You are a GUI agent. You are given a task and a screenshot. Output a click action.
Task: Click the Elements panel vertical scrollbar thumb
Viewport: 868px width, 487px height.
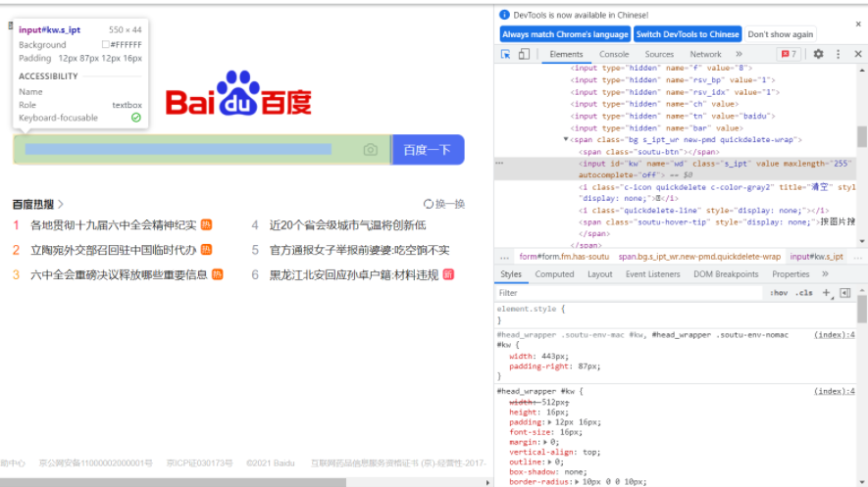(862, 136)
